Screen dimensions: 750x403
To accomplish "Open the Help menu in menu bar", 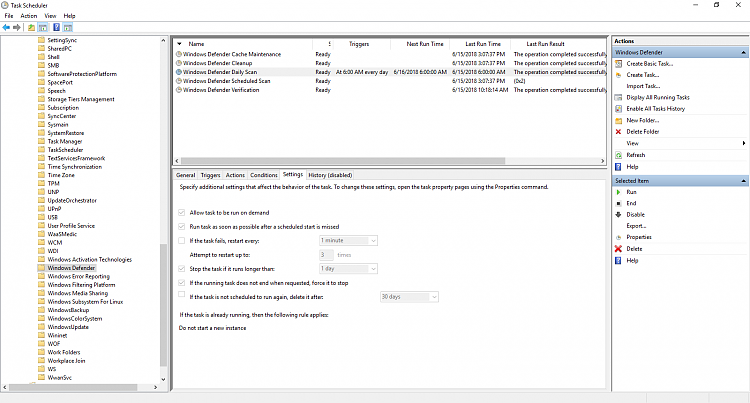I will 69,16.
